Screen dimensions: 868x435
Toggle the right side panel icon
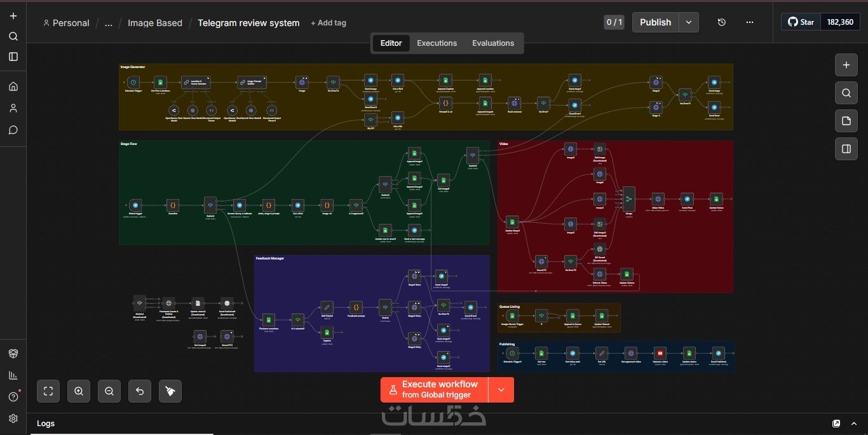(846, 149)
